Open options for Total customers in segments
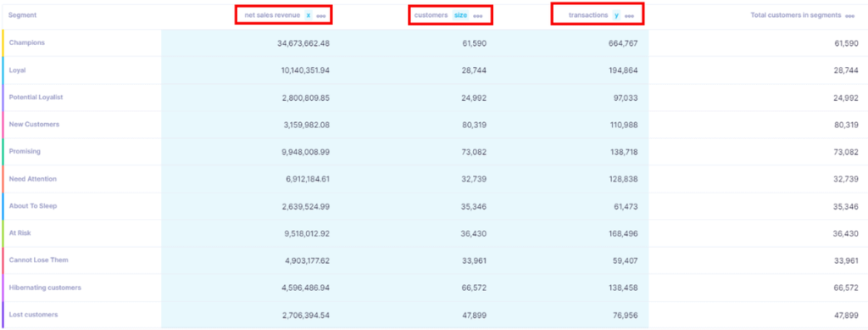The image size is (868, 330). [x=849, y=16]
